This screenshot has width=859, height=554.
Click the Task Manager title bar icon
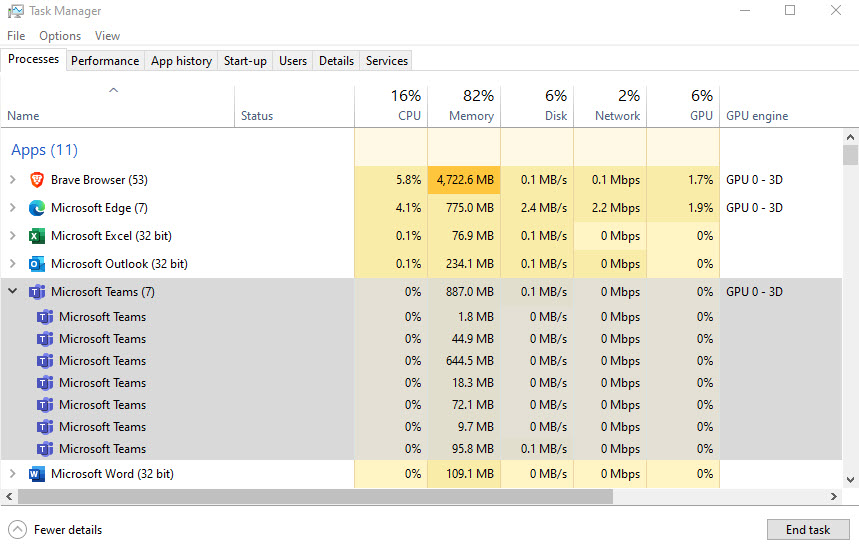(16, 11)
